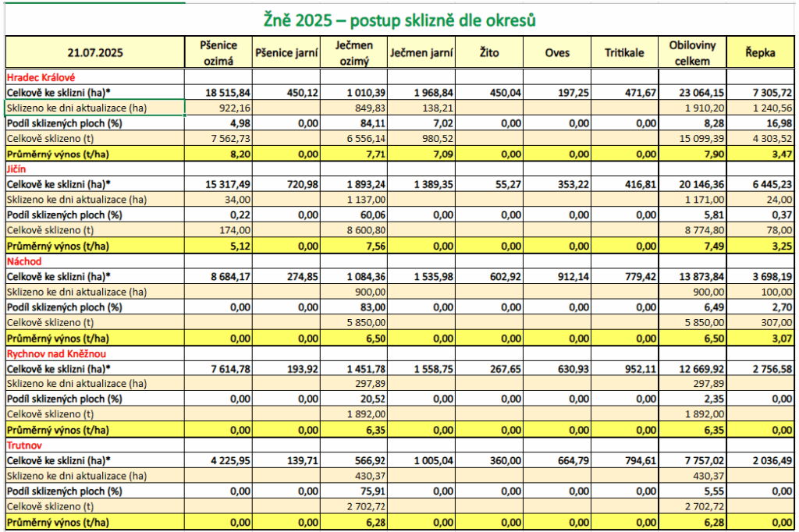The image size is (799, 532).
Task: Select the cell containing 18 515,84
Action: pos(218,92)
